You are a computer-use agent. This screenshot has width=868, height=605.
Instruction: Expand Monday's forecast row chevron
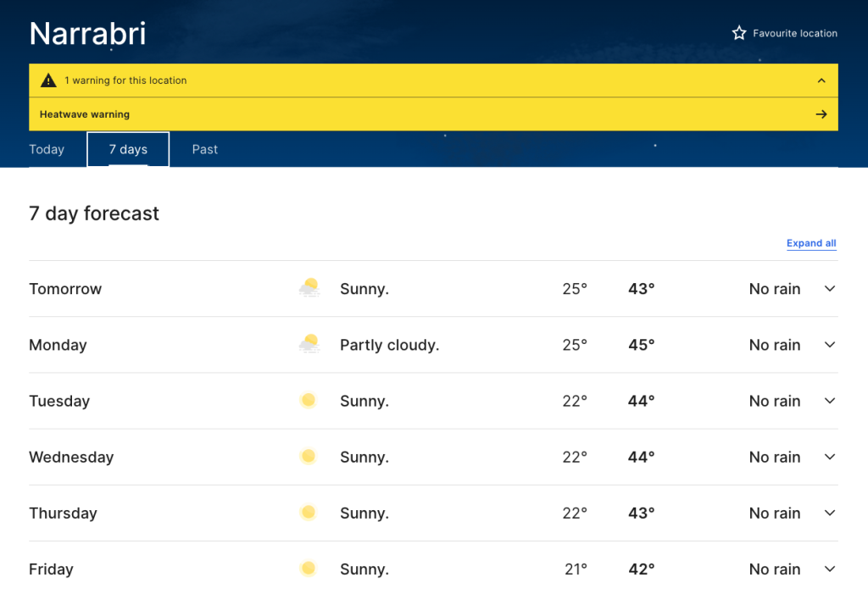coord(830,345)
